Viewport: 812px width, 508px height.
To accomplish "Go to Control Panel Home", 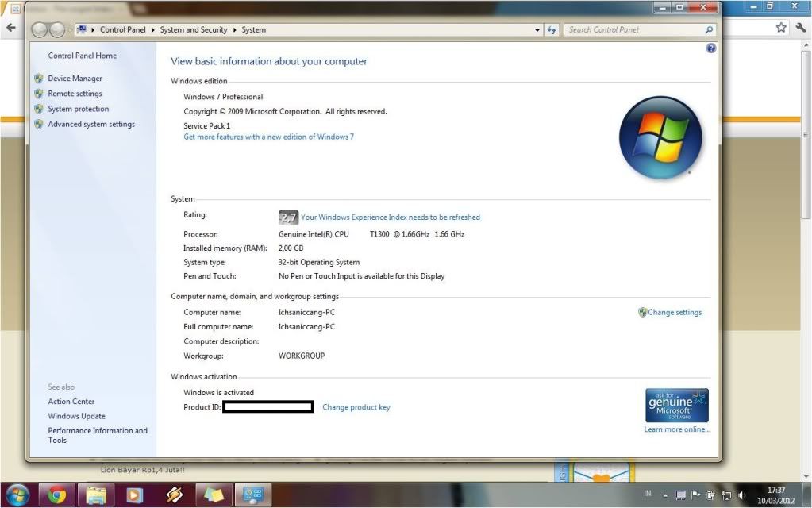I will [x=83, y=56].
